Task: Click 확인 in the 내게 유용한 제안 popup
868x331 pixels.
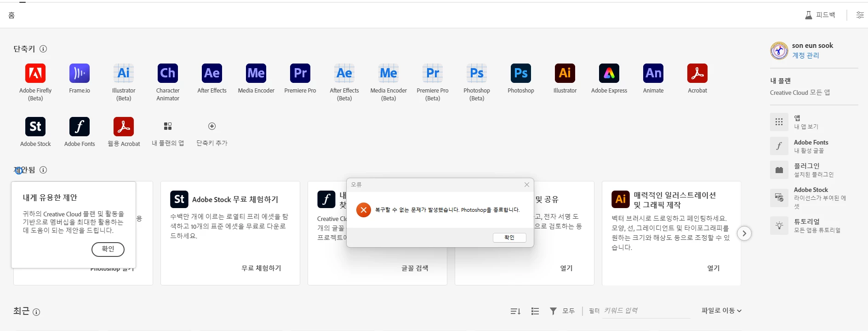Action: pos(108,249)
